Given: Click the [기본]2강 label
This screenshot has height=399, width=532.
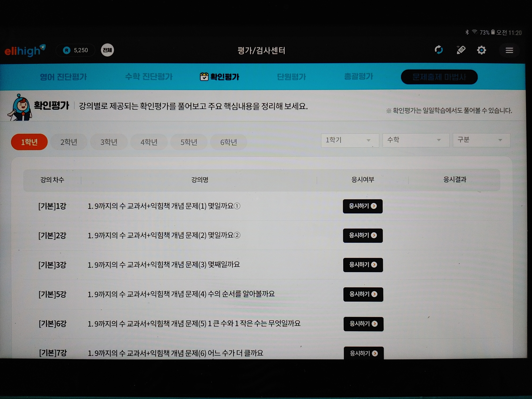Looking at the screenshot, I should coord(52,235).
